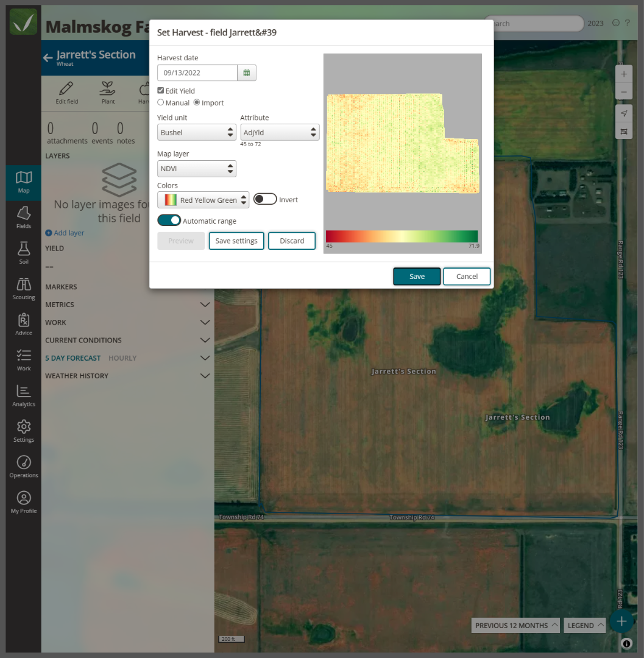Click the 2023 year selector
644x658 pixels.
tap(595, 24)
